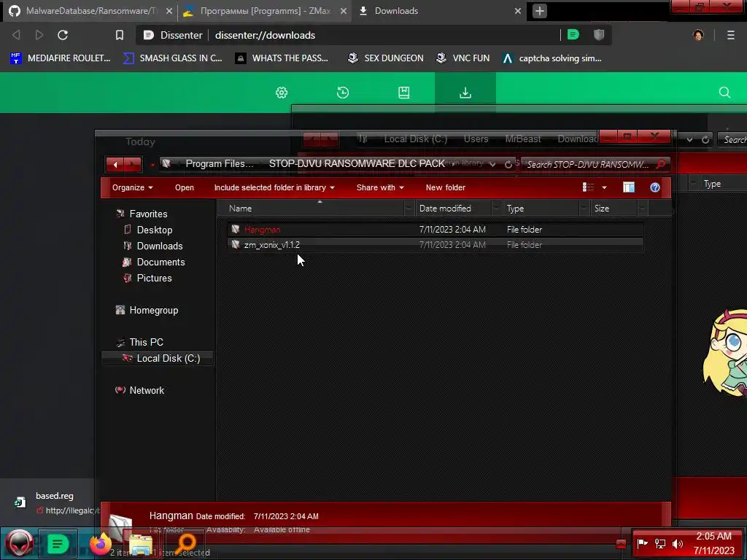
Task: Switch to the ZMax Programms tab
Action: click(264, 11)
